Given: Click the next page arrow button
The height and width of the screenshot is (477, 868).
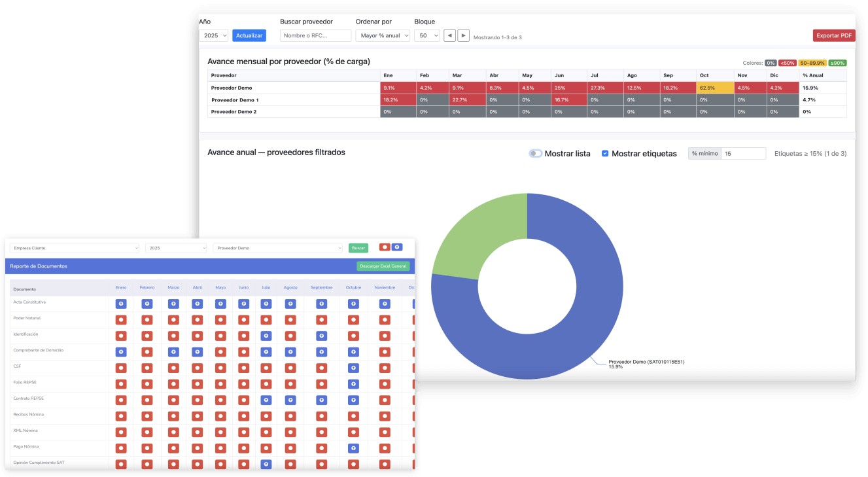Looking at the screenshot, I should coord(463,36).
